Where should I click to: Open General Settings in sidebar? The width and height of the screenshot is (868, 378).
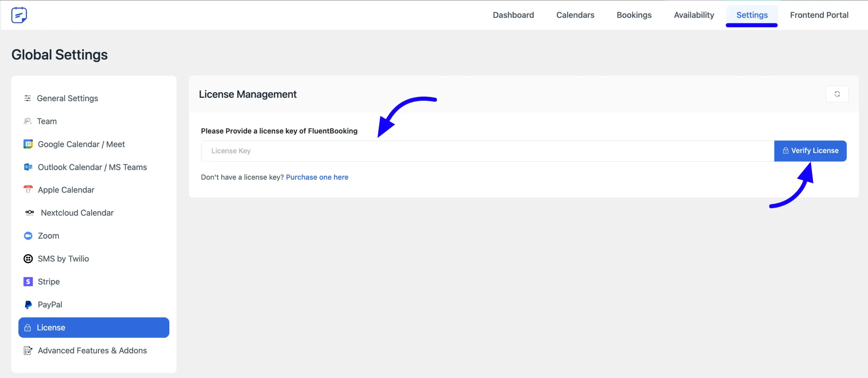94,98
